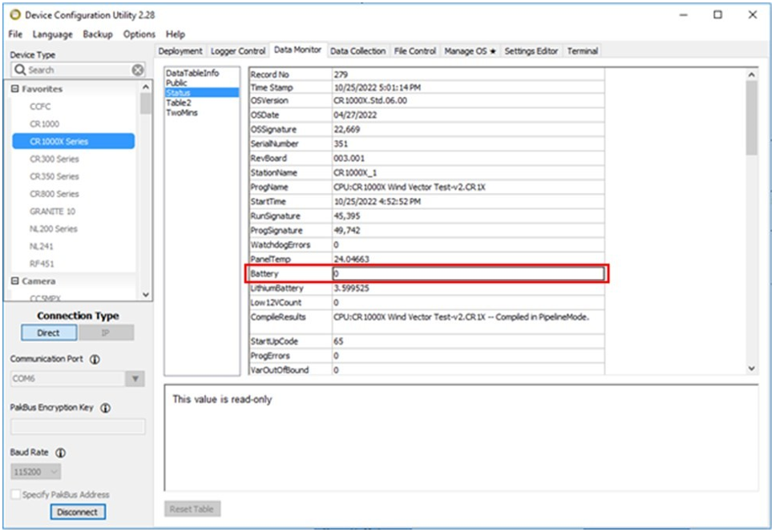Click the Search device type field
The image size is (775, 532).
coord(78,71)
